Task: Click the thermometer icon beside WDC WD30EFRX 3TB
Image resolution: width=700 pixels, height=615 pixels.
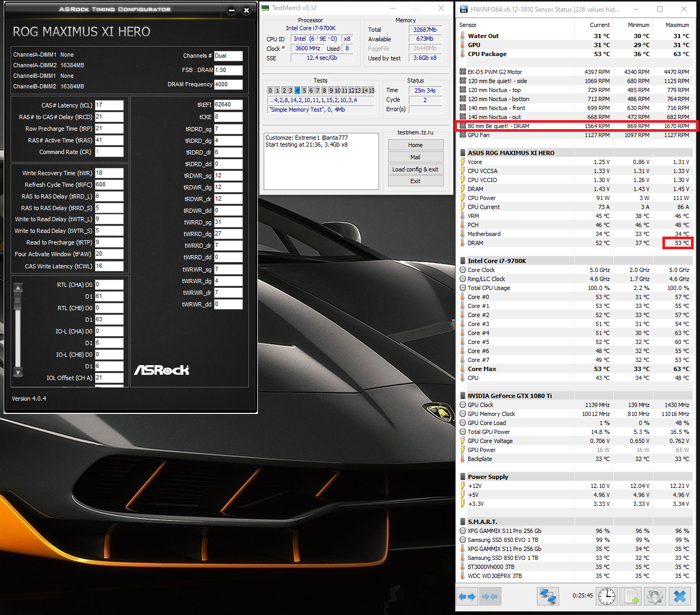Action: point(463,576)
